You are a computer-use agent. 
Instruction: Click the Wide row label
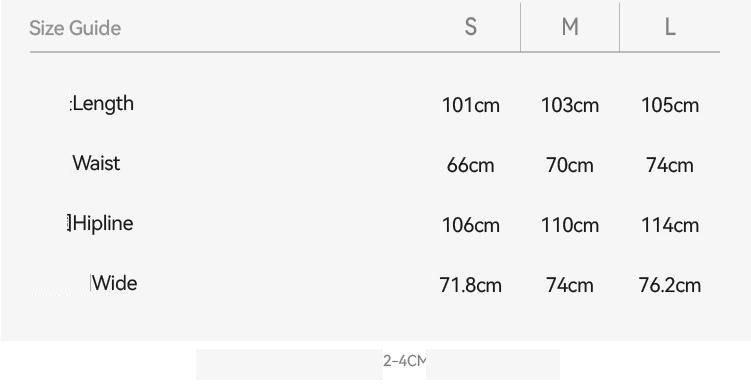[114, 283]
